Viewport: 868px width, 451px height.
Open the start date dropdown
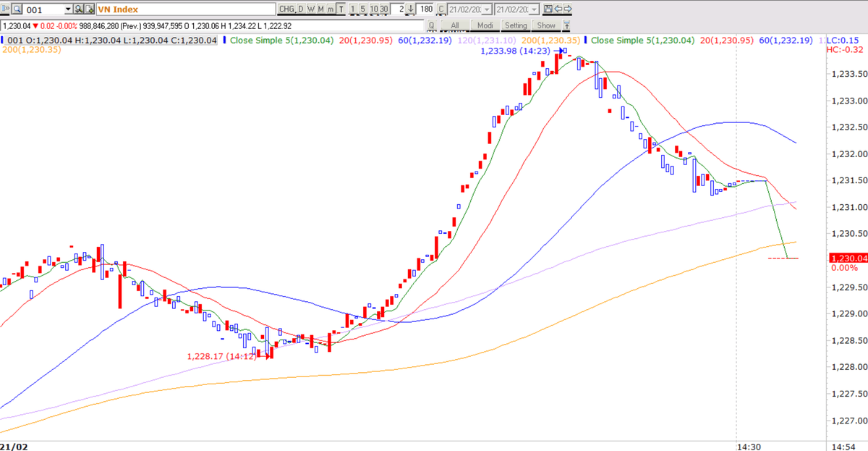coord(487,9)
